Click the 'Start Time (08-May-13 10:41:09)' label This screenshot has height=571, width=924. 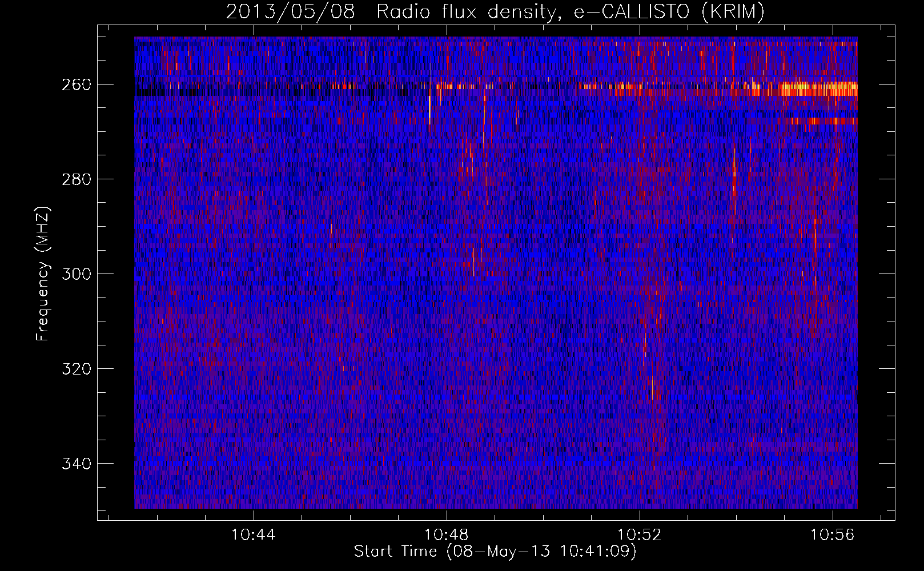[x=495, y=552]
